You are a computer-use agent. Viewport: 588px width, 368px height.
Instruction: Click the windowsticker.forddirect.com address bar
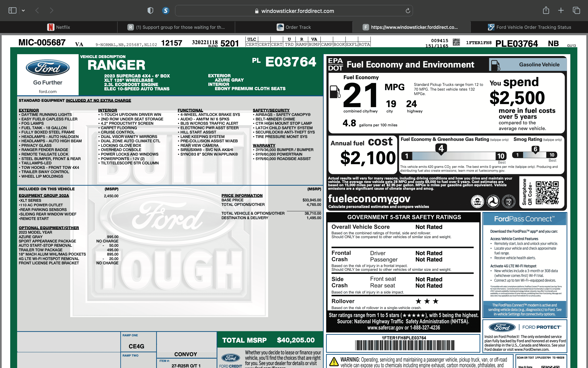(x=294, y=11)
